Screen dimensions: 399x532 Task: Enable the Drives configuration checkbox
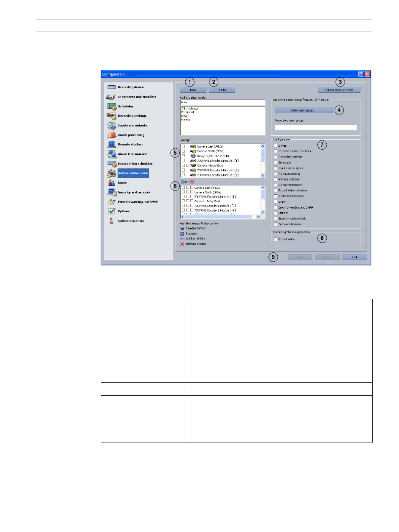point(276,146)
